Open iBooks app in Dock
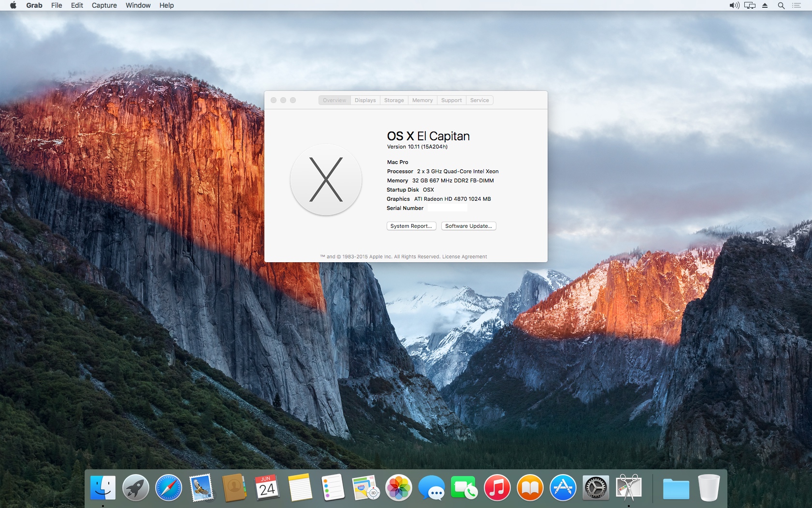The height and width of the screenshot is (508, 812). pyautogui.click(x=530, y=487)
